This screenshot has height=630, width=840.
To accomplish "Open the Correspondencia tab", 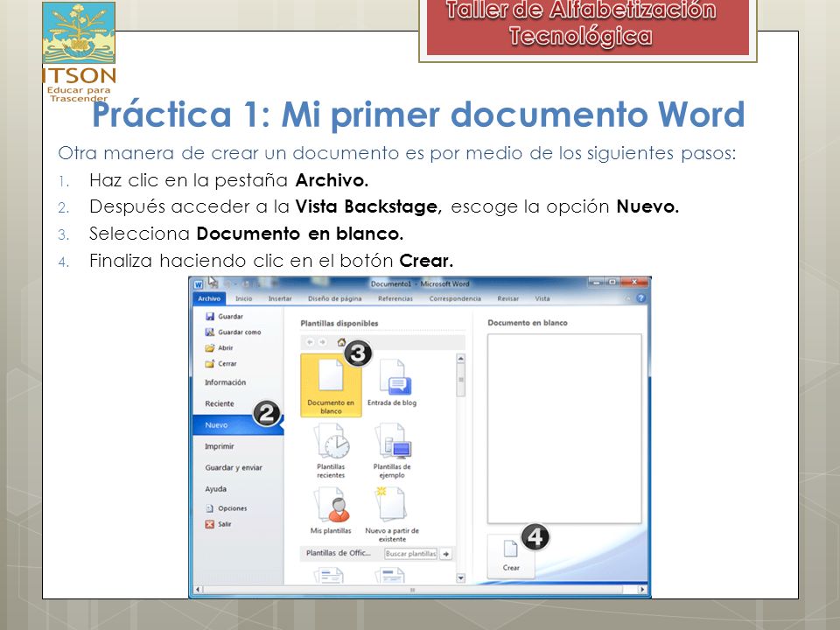I will pos(455,298).
